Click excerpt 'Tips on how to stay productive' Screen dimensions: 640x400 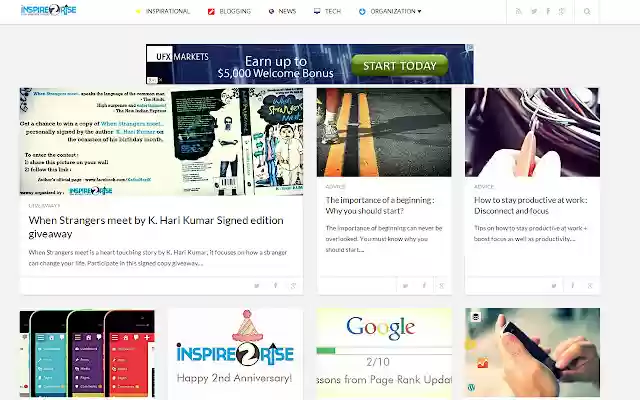click(530, 233)
